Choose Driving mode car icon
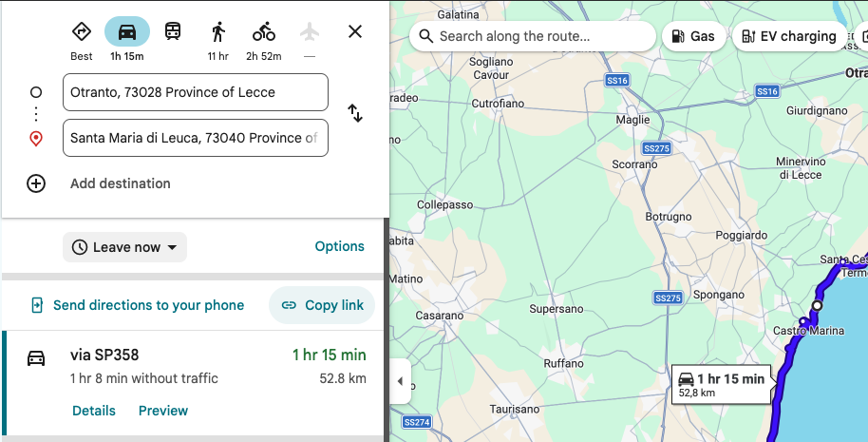 127,31
